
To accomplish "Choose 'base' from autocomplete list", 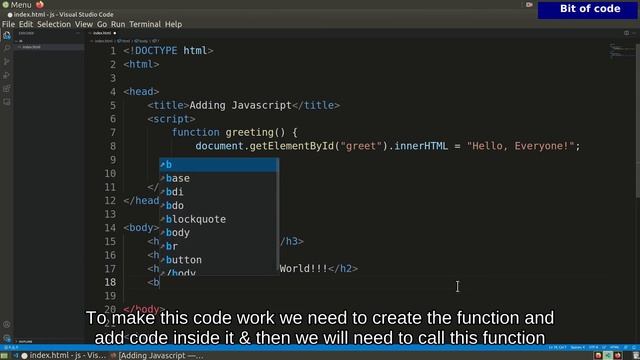I will point(219,178).
